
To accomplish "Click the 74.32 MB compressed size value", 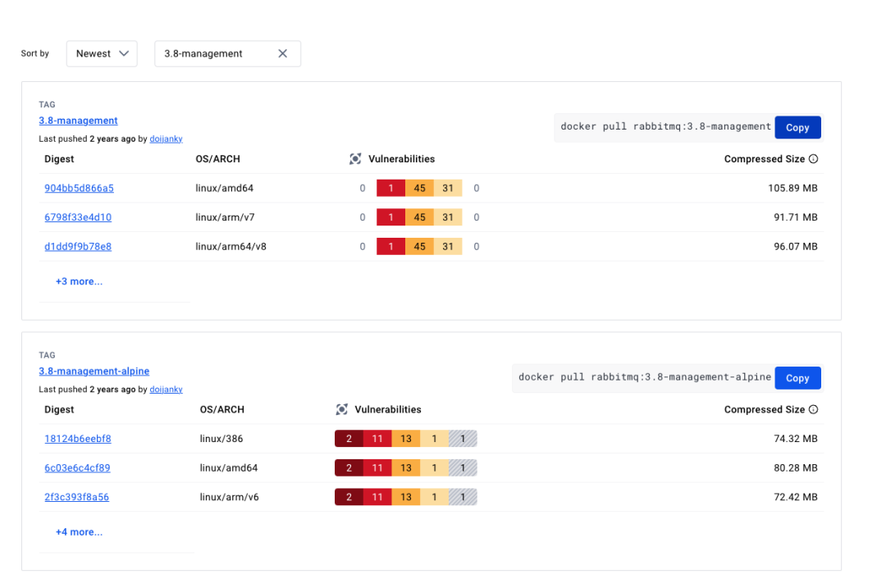I will pyautogui.click(x=796, y=439).
